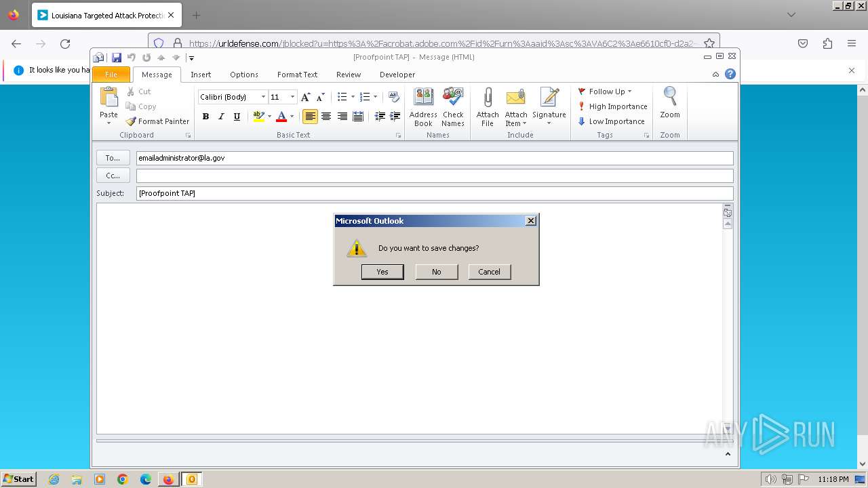Image resolution: width=868 pixels, height=488 pixels.
Task: Open Clipboard group dialog launcher
Action: tap(189, 136)
